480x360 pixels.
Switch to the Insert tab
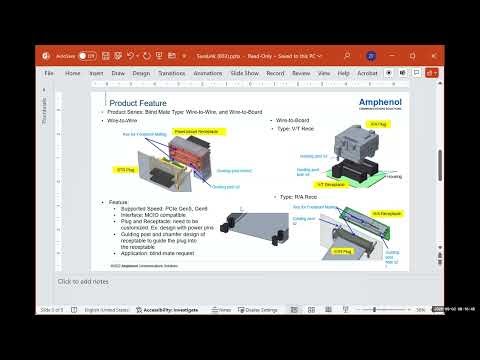[96, 73]
